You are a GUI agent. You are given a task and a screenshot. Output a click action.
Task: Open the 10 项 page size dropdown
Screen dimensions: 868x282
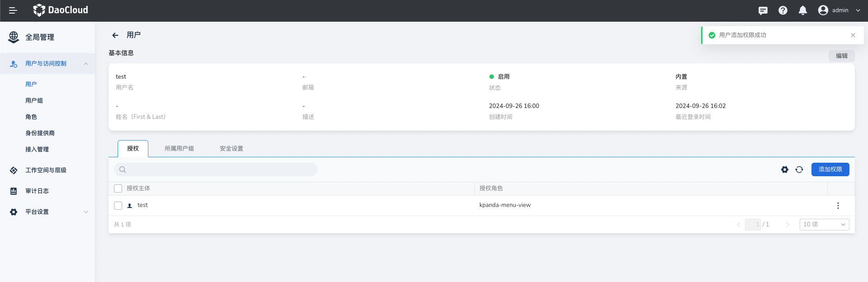(824, 225)
